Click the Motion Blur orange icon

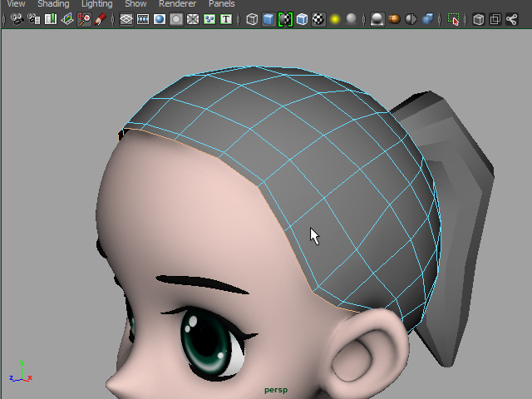point(394,19)
